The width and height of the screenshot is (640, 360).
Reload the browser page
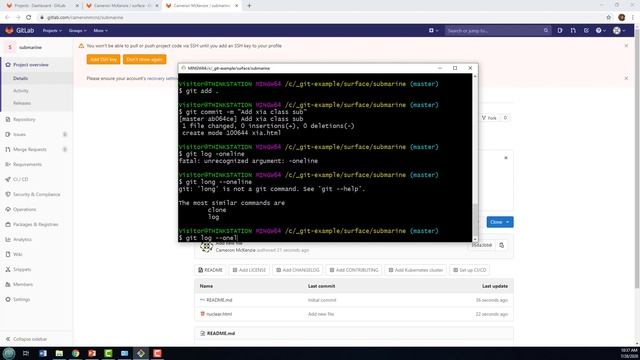point(29,17)
